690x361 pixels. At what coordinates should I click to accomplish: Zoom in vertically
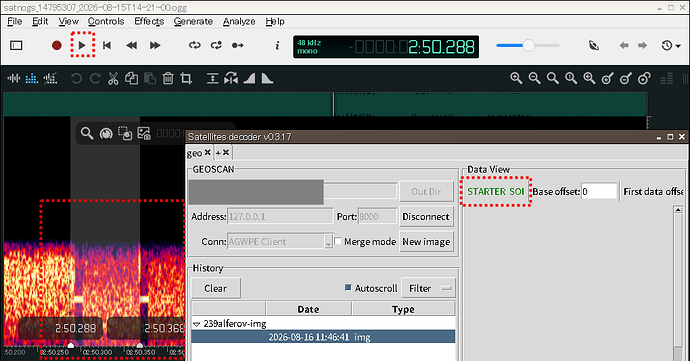click(608, 79)
